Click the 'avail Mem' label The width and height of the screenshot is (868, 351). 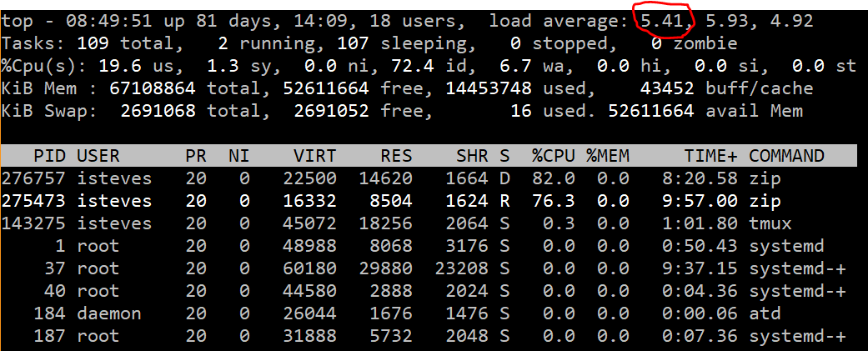(754, 111)
